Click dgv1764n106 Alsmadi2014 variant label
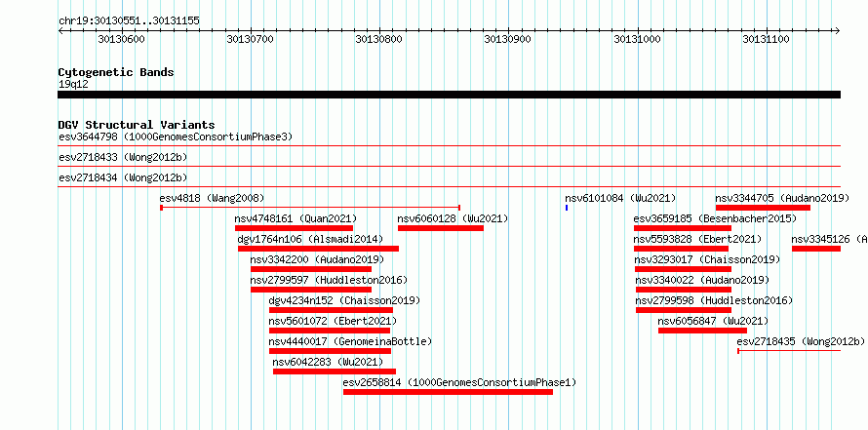 (x=310, y=239)
